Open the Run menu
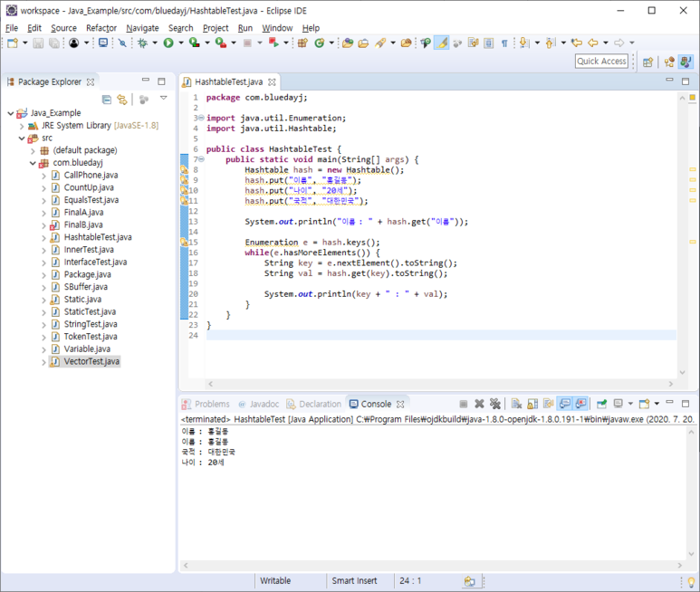Screen dimensions: 700x592 245,28
